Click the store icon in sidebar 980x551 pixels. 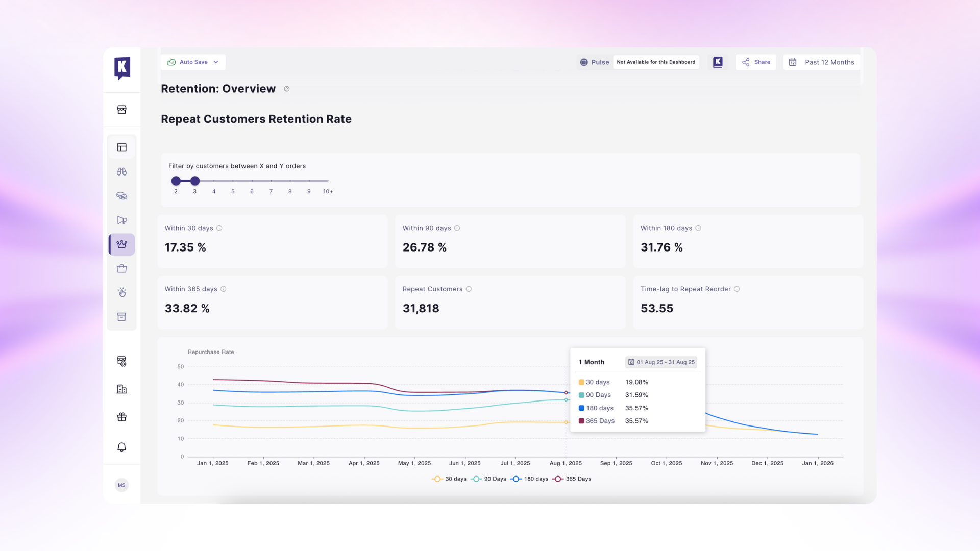point(121,110)
